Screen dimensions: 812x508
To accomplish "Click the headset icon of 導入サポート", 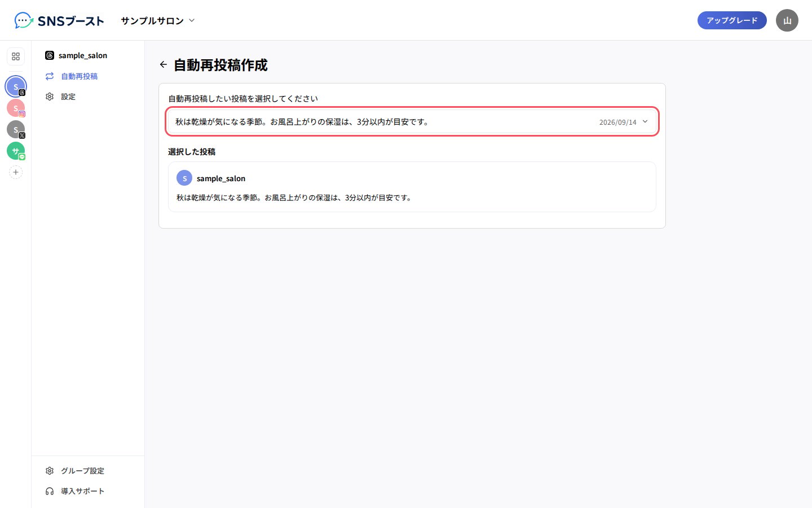I will coord(50,491).
